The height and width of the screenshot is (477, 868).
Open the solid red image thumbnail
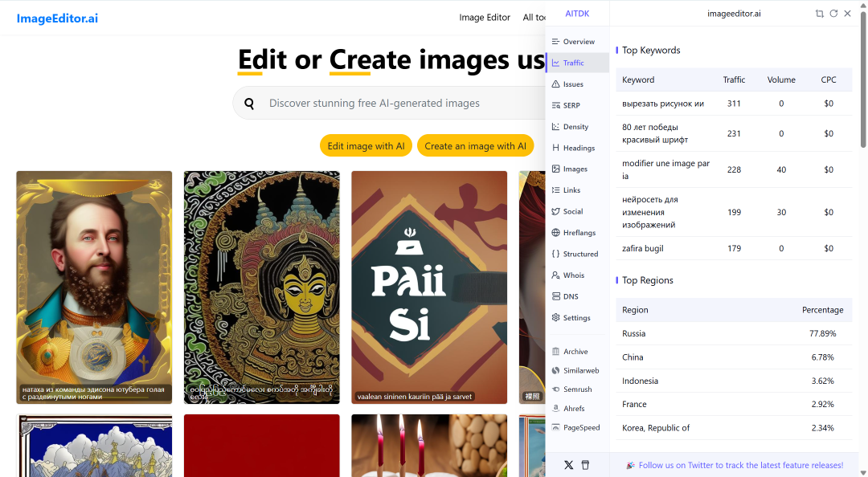tap(262, 446)
